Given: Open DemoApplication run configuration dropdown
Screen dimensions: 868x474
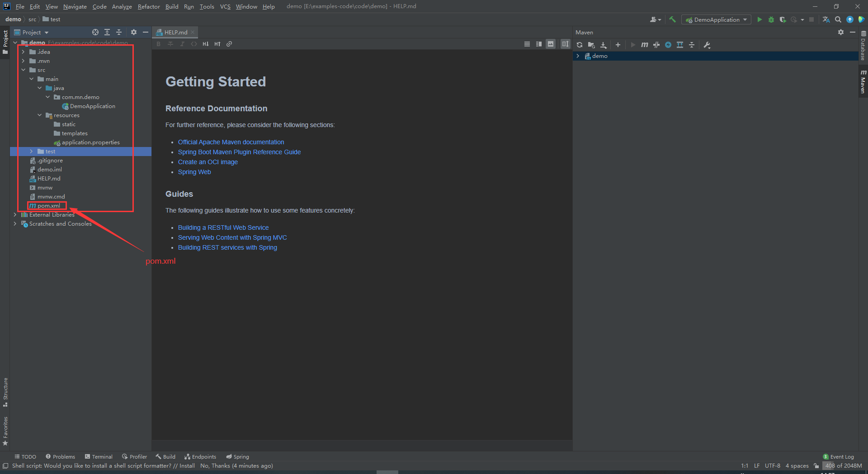Looking at the screenshot, I should pos(717,19).
